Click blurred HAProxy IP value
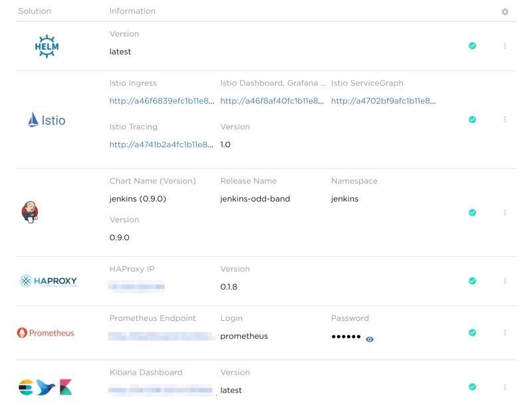Screen dimensions: 532x418 point(136,287)
